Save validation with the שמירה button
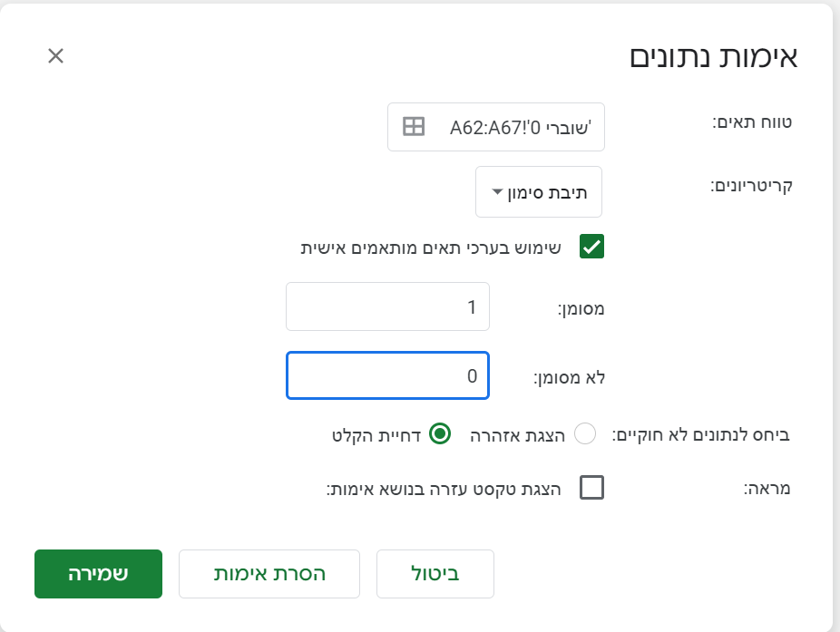840x632 pixels. point(98,574)
